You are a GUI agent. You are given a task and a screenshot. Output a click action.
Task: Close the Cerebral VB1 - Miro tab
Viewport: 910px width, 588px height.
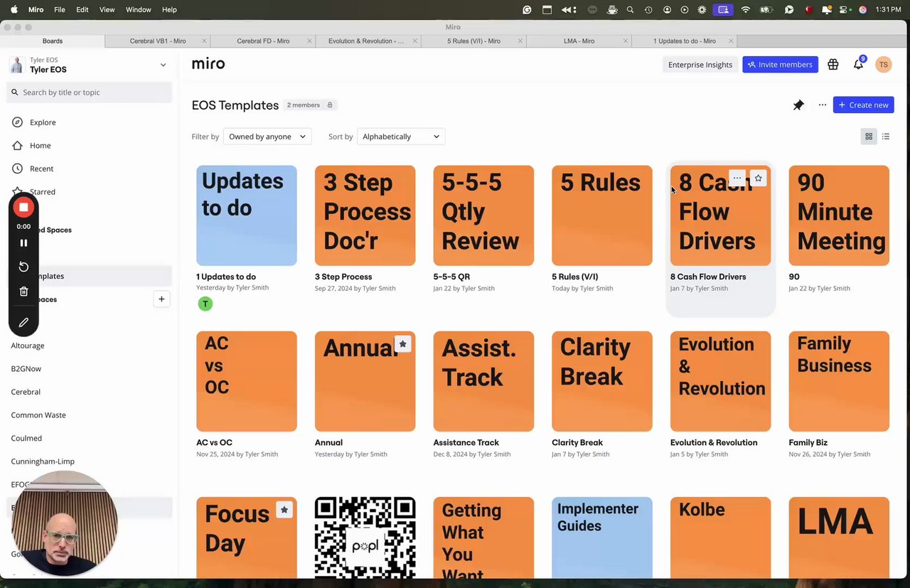pos(204,41)
